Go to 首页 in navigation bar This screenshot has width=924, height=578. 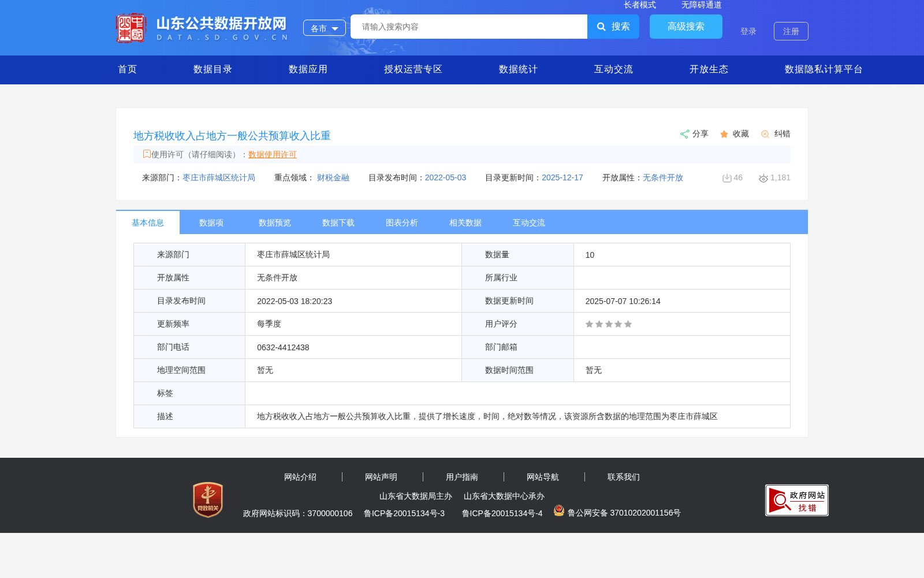[x=128, y=69]
